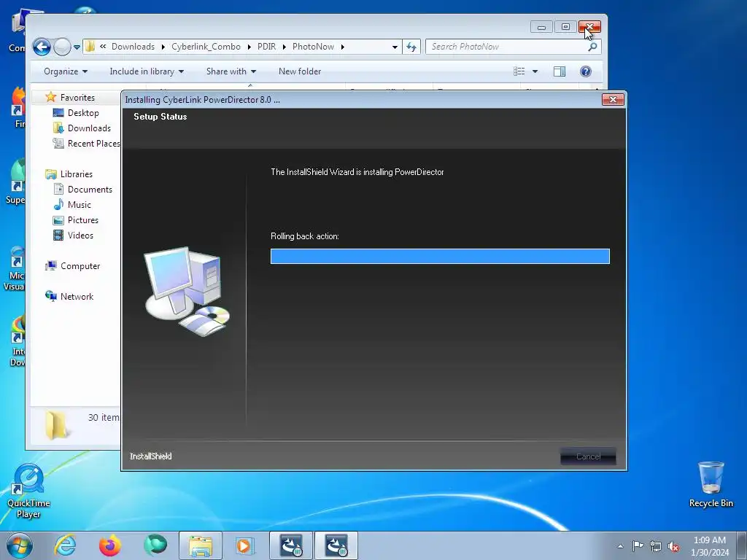Launch Firefox from taskbar
The image size is (747, 560).
pos(109,545)
